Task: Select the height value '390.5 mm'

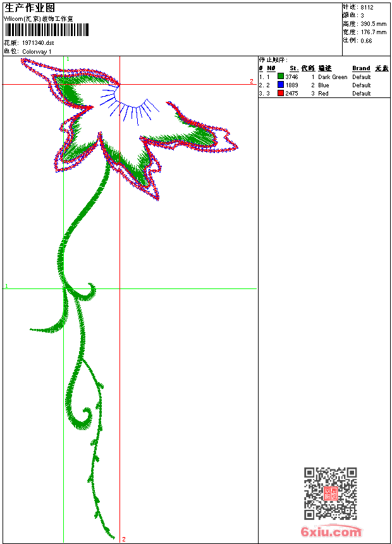Action: [373, 24]
